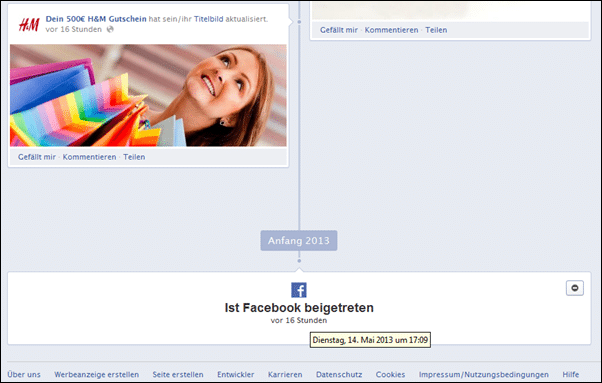This screenshot has width=602, height=383.
Task: Click the 'vor 16 Stunden' timestamp under H&M Gutschein
Action: coord(74,30)
